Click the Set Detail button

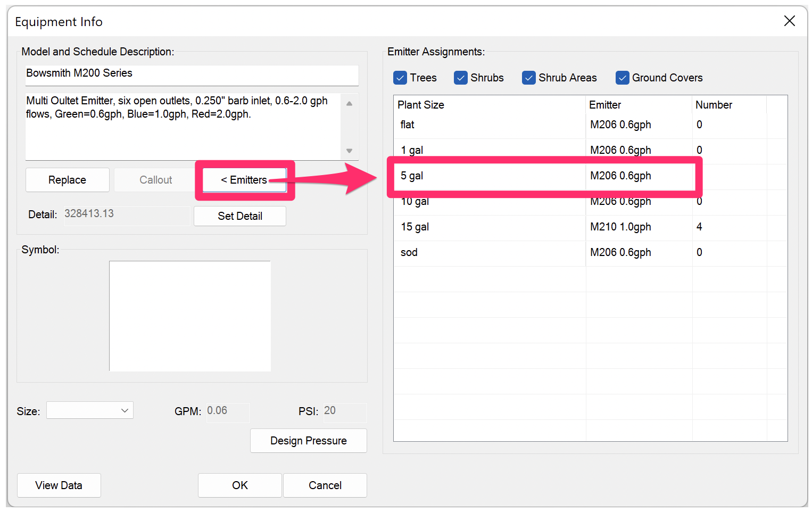coord(240,216)
